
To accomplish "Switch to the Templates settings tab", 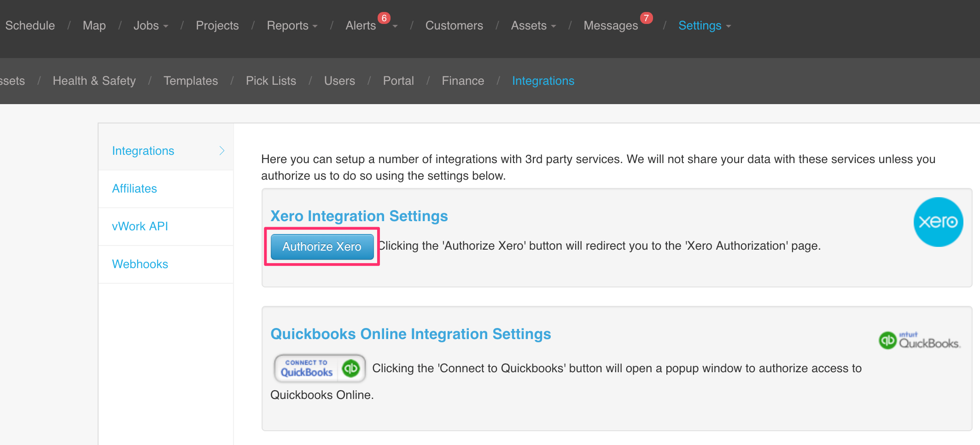I will tap(191, 81).
